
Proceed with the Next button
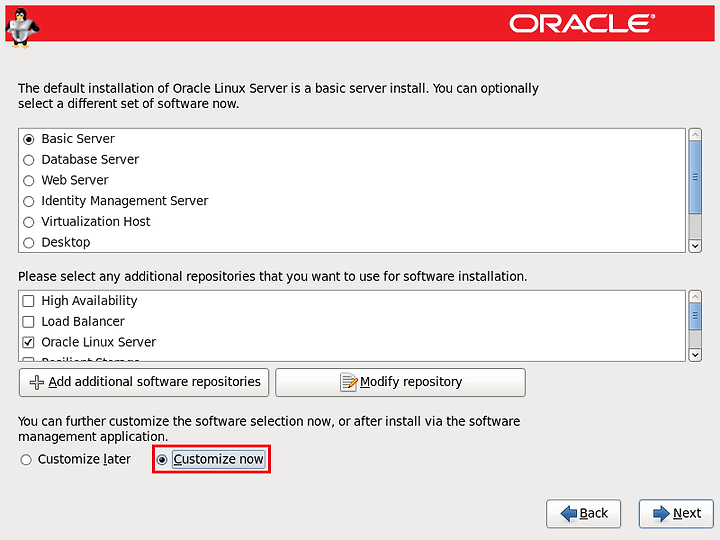(676, 513)
